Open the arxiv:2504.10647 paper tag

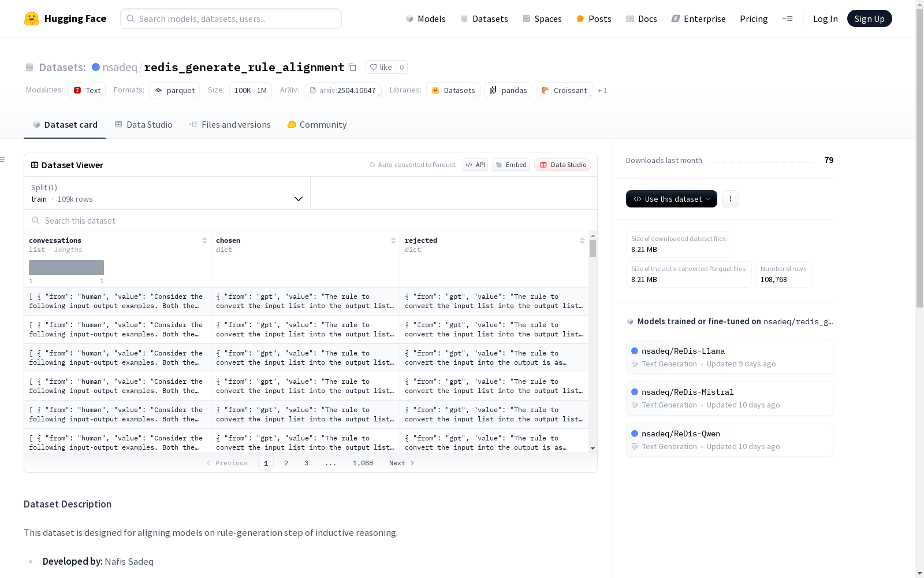pos(342,90)
